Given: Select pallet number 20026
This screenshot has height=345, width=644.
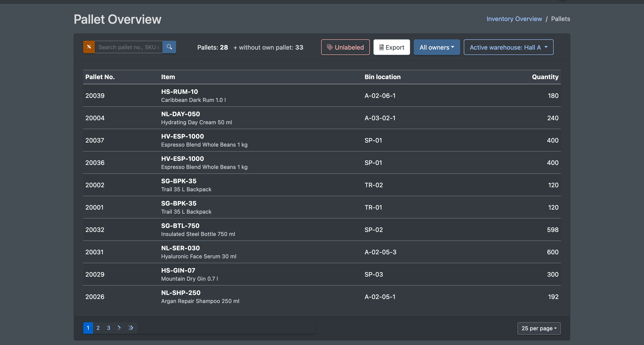Looking at the screenshot, I should coord(95,297).
